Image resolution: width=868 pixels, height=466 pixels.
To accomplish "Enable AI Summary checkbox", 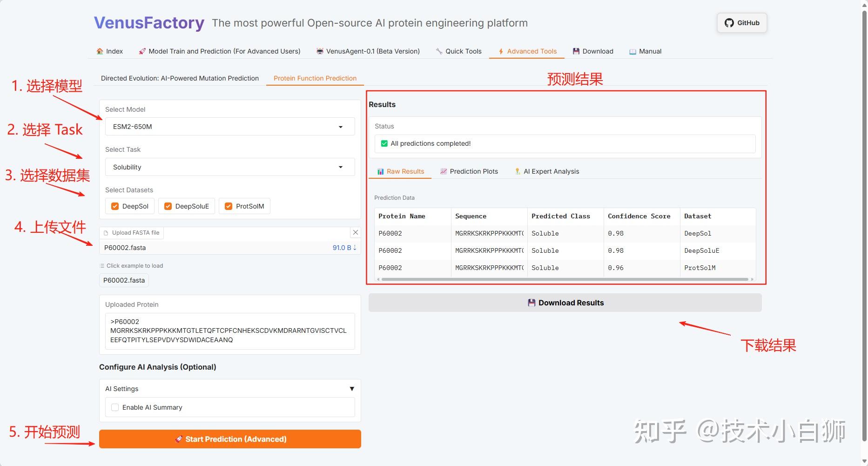I will (x=115, y=407).
